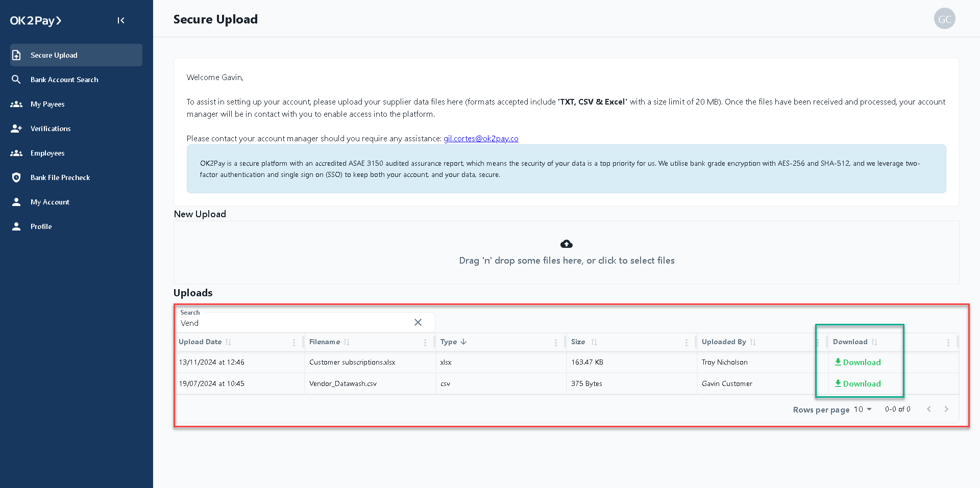Image resolution: width=980 pixels, height=488 pixels.
Task: Download the Customer subscriptions.xlsx file
Action: 857,362
